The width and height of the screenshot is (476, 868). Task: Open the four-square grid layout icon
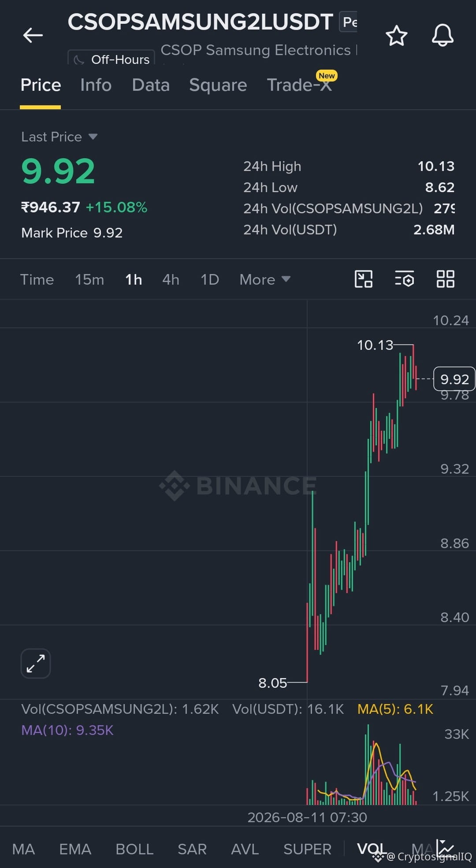[x=445, y=279]
